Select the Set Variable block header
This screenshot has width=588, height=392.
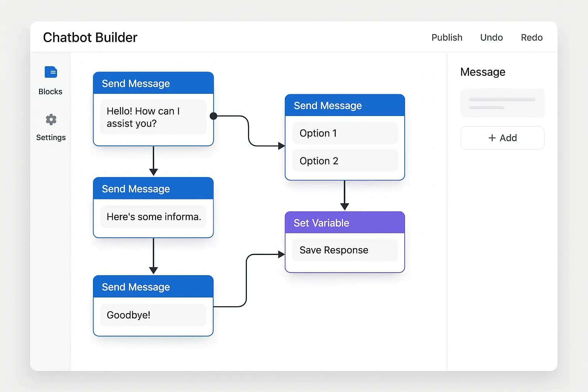(x=345, y=223)
